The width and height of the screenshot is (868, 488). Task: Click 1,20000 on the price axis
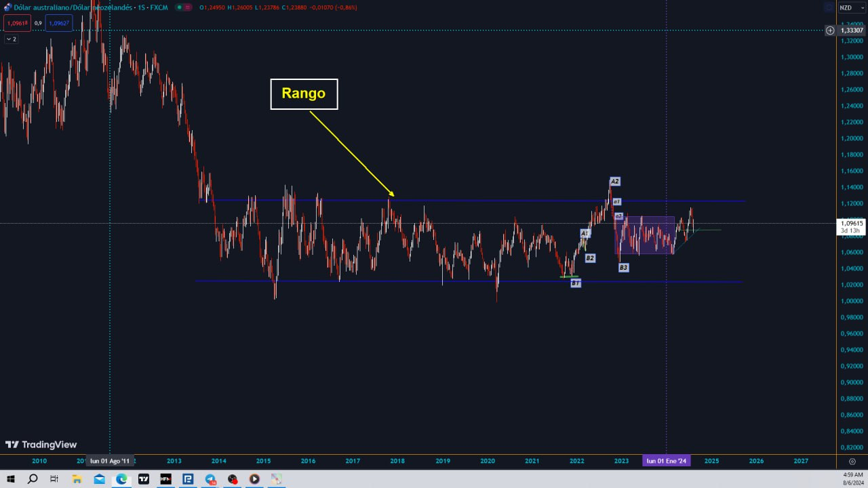pos(852,138)
